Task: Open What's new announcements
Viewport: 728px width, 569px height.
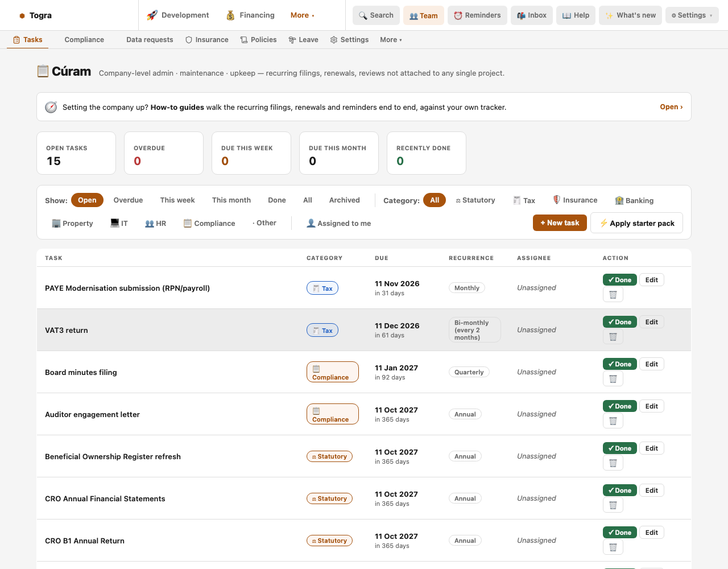Action: pyautogui.click(x=630, y=15)
